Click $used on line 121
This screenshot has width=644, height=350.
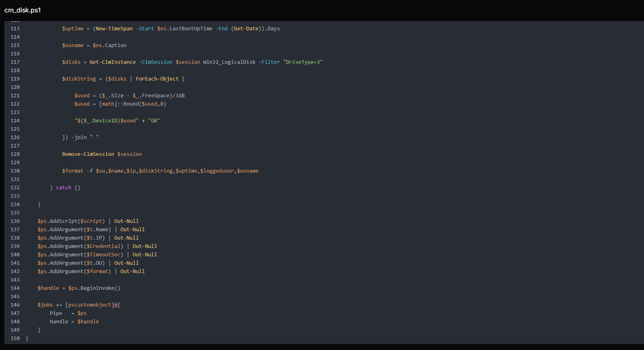82,96
